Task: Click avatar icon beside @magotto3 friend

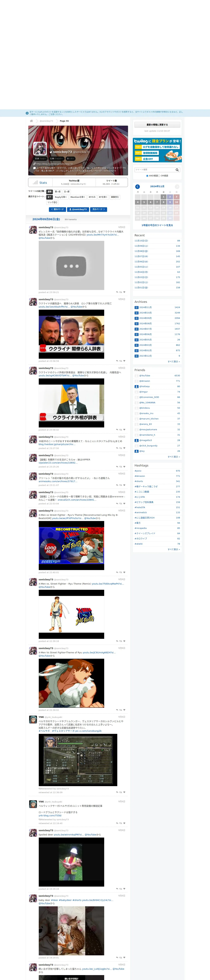Action: pos(136,440)
